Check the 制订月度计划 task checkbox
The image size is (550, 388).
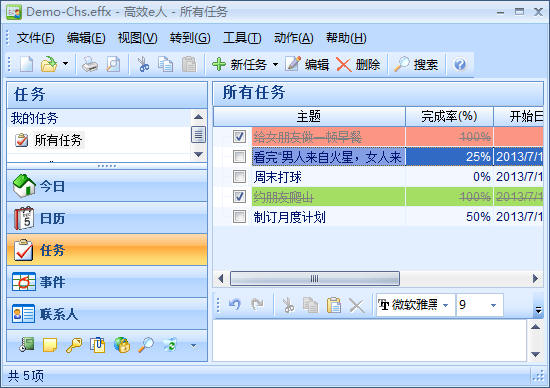click(x=240, y=216)
